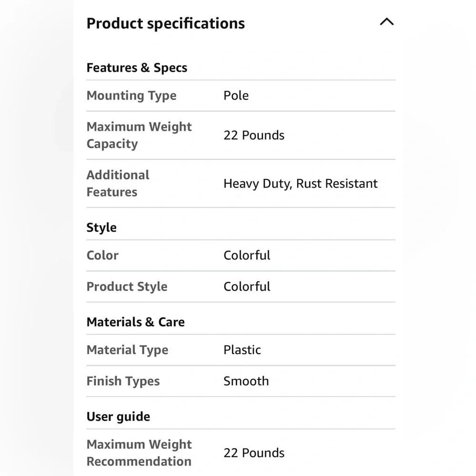476x476 pixels.
Task: Select the Pole mounting value
Action: coord(236,96)
